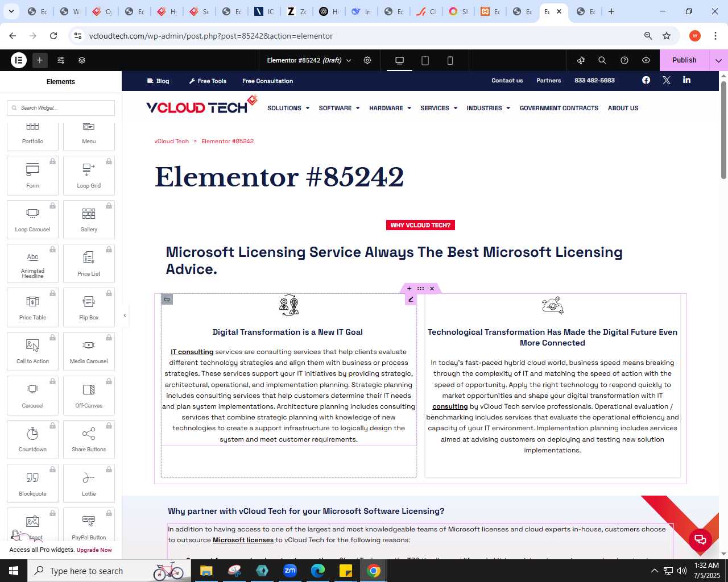728x582 pixels.
Task: Open page settings gear icon
Action: point(367,60)
